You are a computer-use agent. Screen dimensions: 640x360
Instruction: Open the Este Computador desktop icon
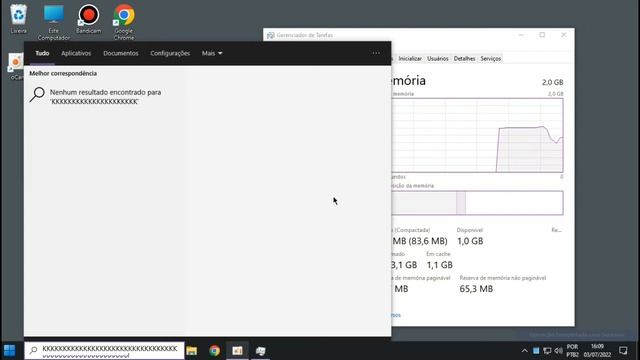point(53,22)
